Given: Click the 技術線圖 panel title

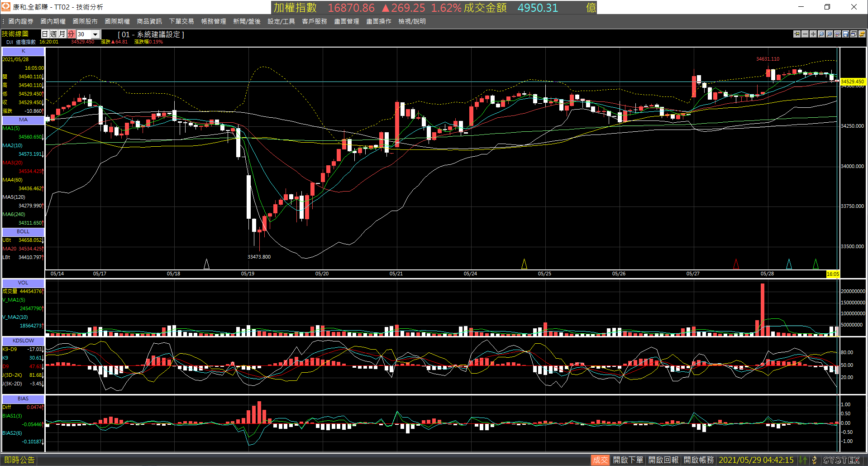Looking at the screenshot, I should 15,34.
